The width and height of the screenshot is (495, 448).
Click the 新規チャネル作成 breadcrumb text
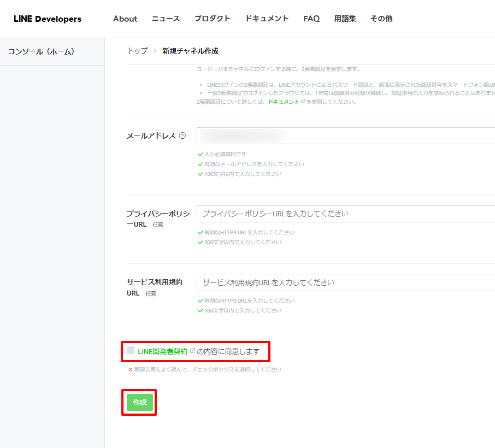[x=190, y=51]
